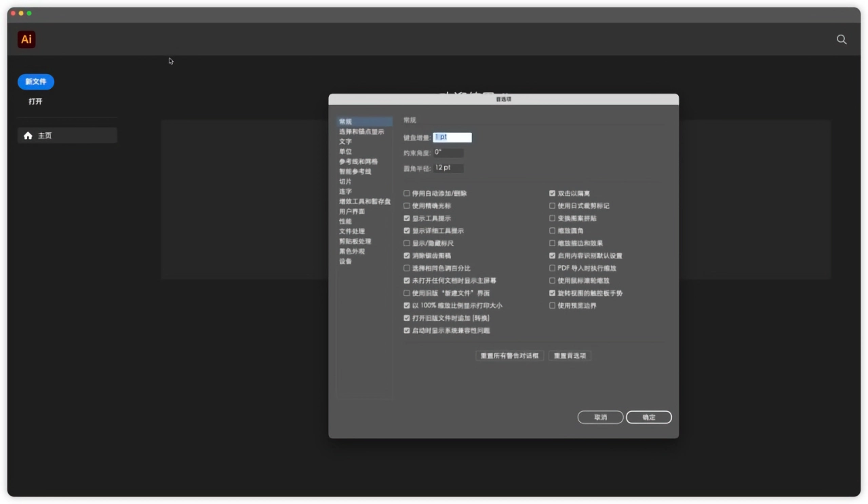
Task: Uncheck 以100%缩放比例显示打印大小 checkbox
Action: coord(407,305)
